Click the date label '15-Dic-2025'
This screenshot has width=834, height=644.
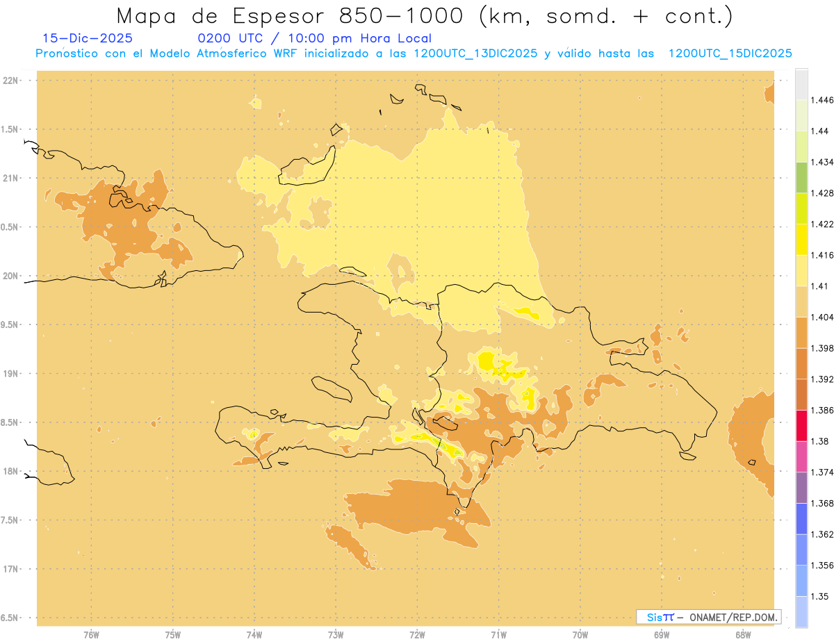tap(88, 38)
